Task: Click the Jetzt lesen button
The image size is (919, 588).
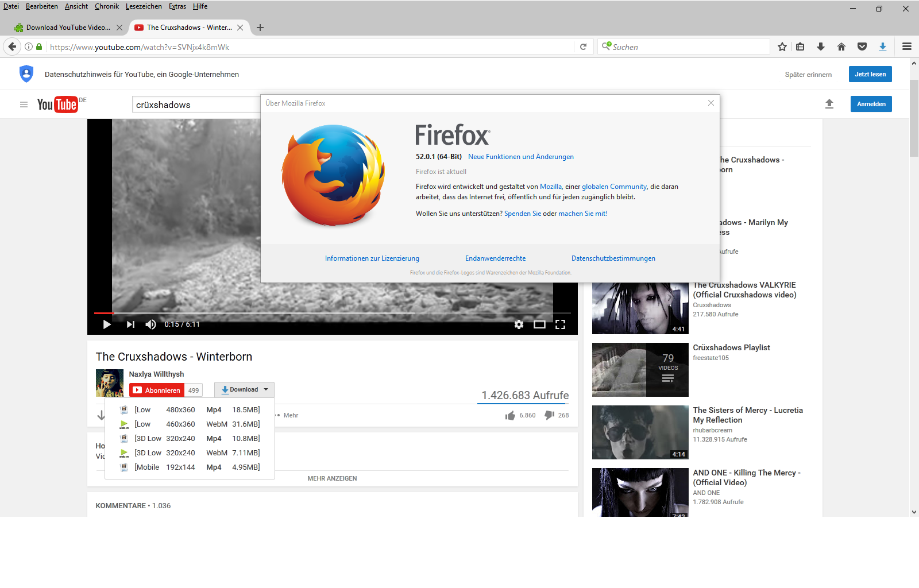Action: click(870, 74)
